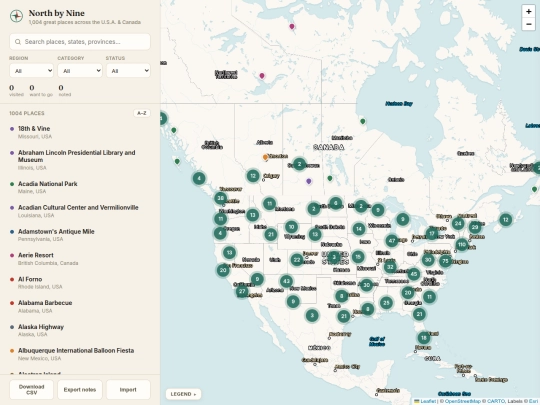Open the Status filter dropdown
Screen dimensions: 540x405
[128, 71]
